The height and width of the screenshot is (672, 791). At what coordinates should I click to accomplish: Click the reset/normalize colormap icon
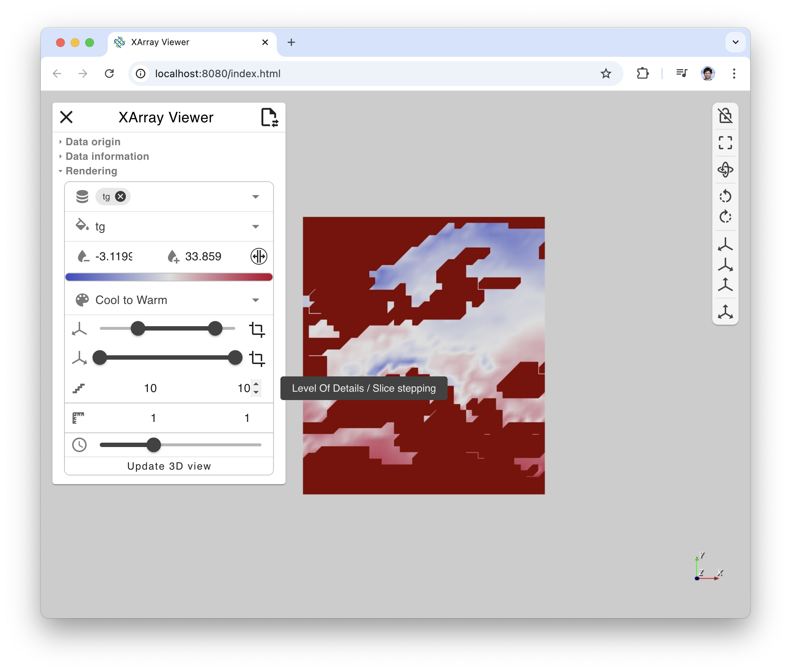259,257
